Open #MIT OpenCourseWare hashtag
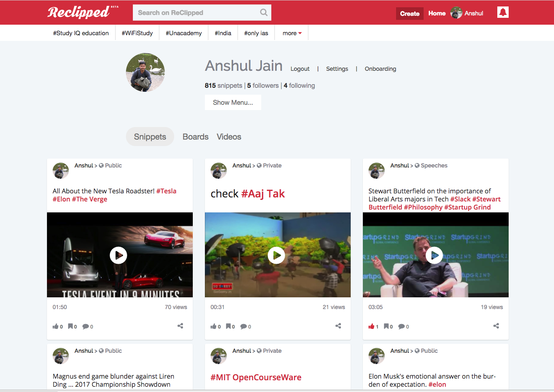 256,377
